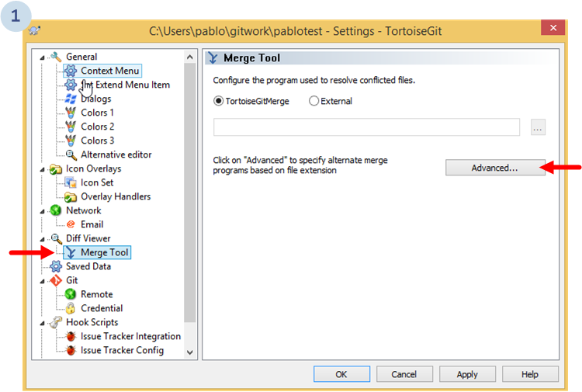582x392 pixels.
Task: Collapse the General tree node
Action: (43, 57)
